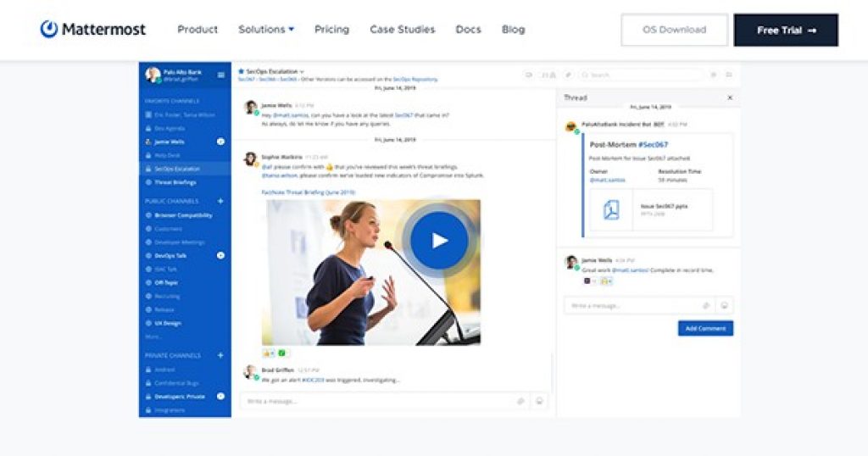
Task: Open the #Sec067 link in Post-Mortem
Action: [x=654, y=144]
